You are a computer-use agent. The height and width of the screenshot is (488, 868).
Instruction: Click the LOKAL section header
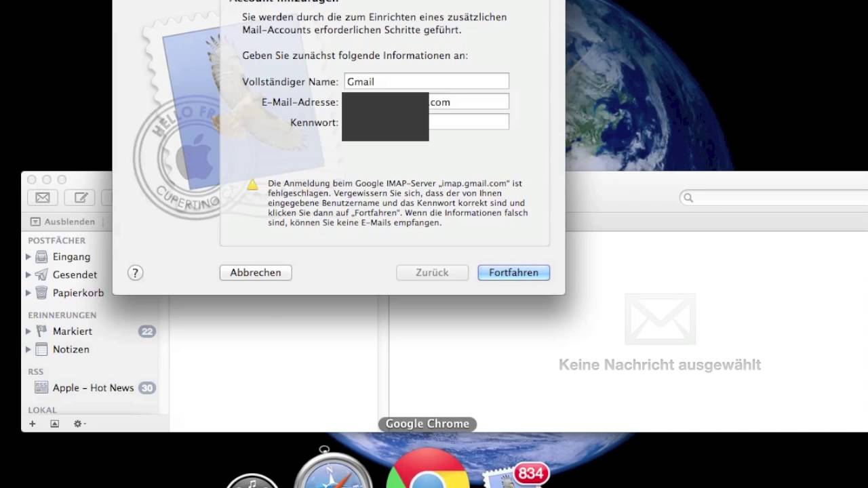click(x=42, y=410)
